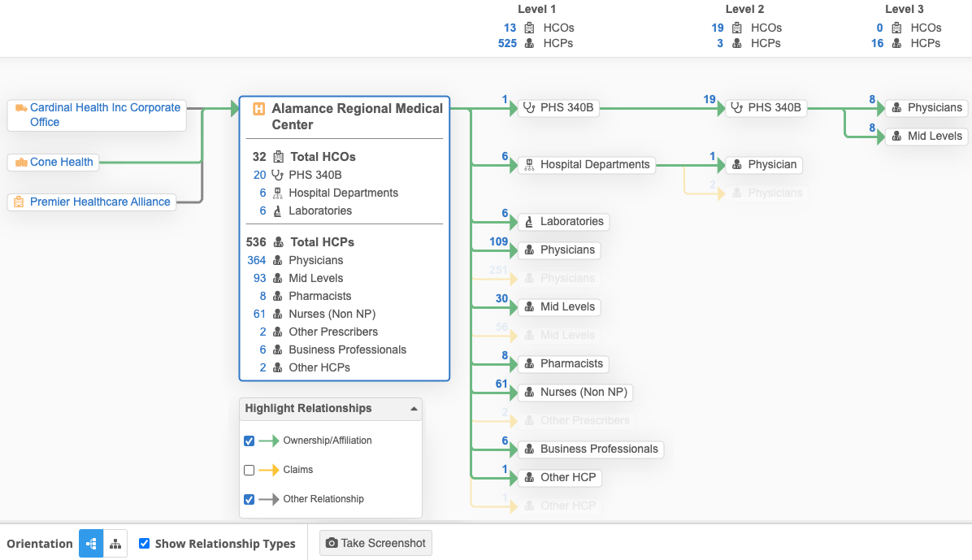
Task: Select horizontal tree orientation icon
Action: pos(91,544)
